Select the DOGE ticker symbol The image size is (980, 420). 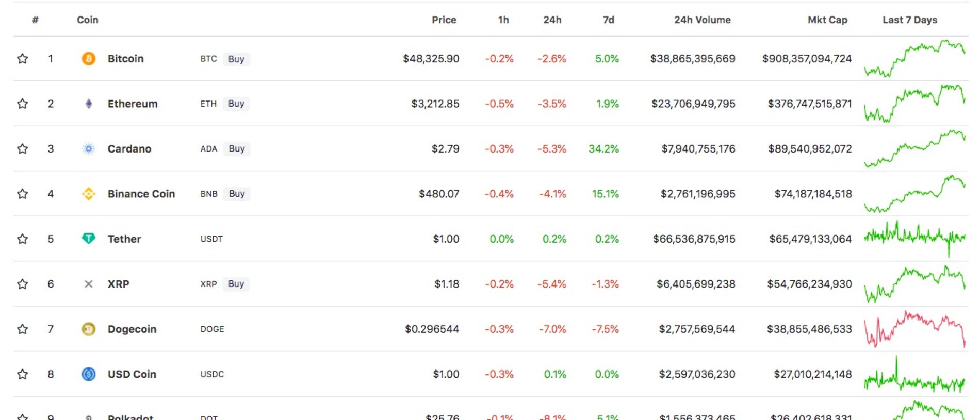pos(212,329)
